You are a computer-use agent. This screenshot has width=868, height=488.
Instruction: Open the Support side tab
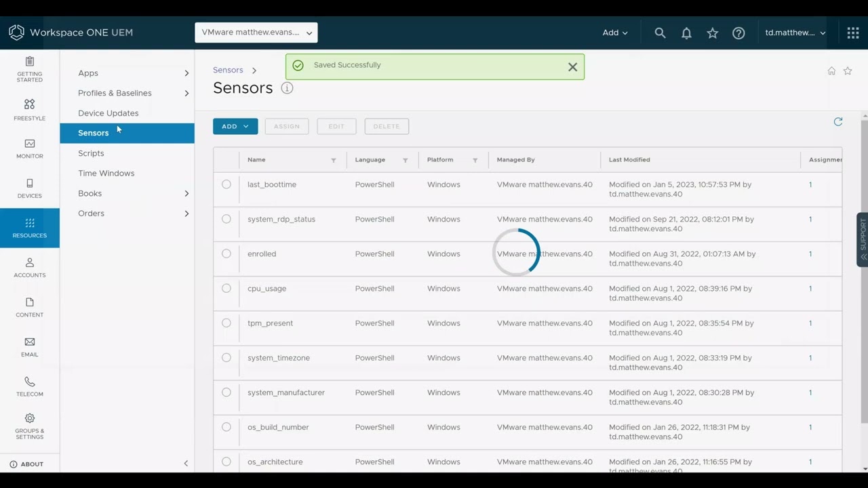[863, 240]
